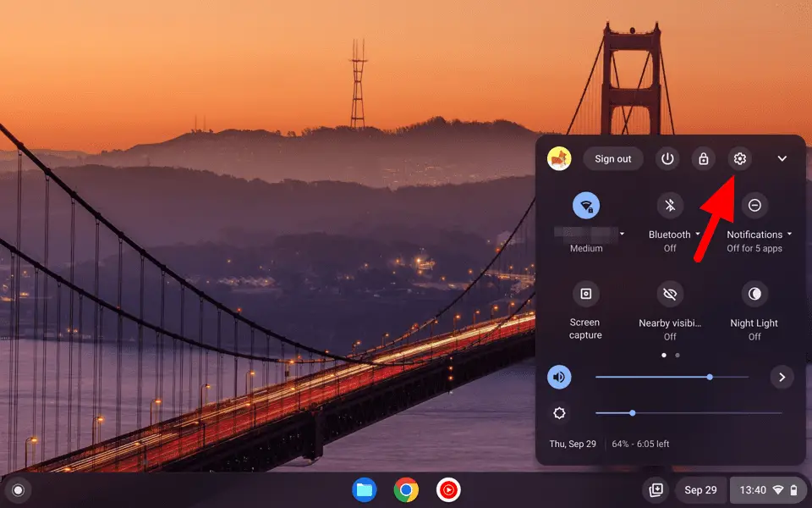This screenshot has width=812, height=508.
Task: Click the power icon to shut down
Action: pos(667,158)
